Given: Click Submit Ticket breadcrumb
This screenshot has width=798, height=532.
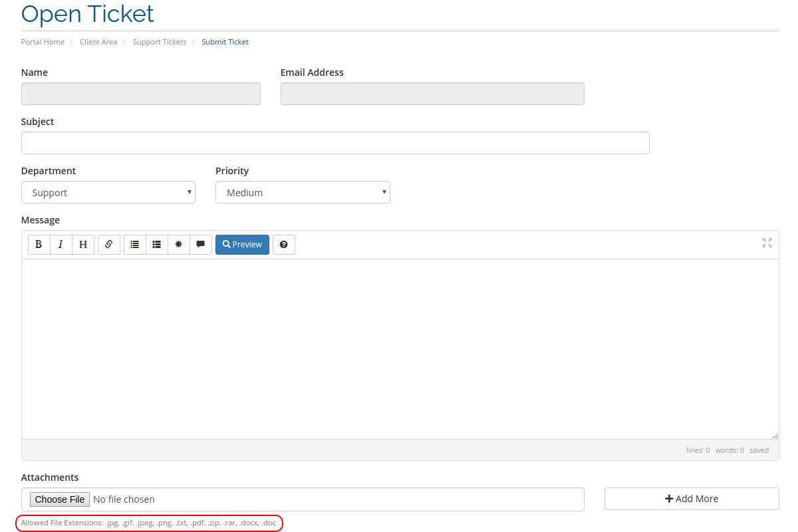Looking at the screenshot, I should point(225,42).
